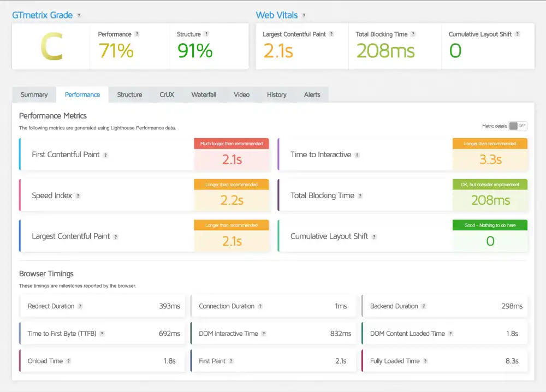The width and height of the screenshot is (546, 392).
Task: Open the Web Vitals help tooltip
Action: click(304, 15)
